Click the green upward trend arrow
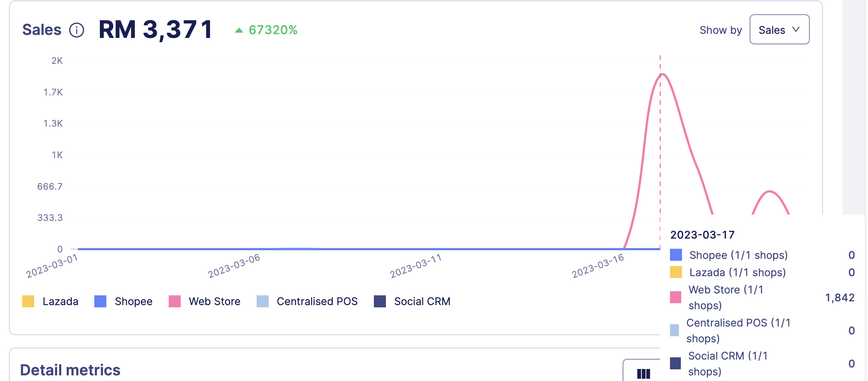The image size is (868, 381). tap(239, 30)
